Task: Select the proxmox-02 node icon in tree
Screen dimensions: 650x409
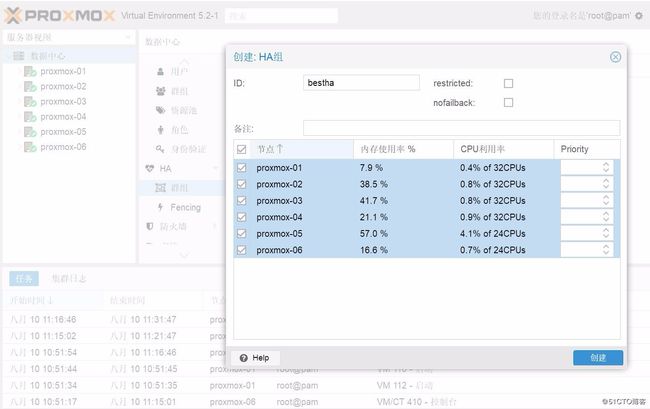Action: (x=30, y=87)
